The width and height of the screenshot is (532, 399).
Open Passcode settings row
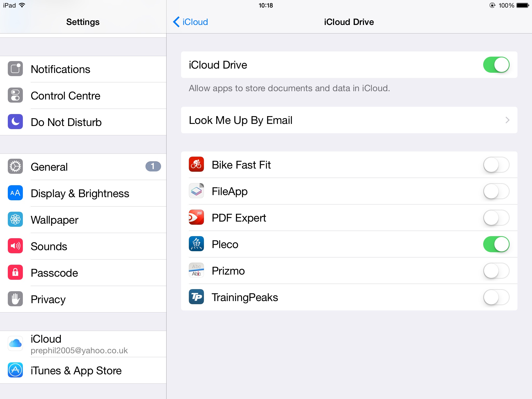tap(83, 273)
